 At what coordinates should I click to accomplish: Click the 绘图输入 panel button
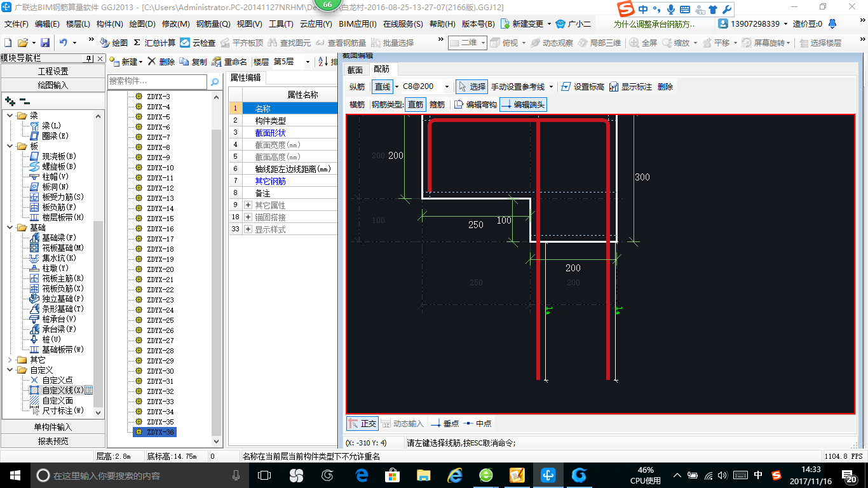click(53, 85)
